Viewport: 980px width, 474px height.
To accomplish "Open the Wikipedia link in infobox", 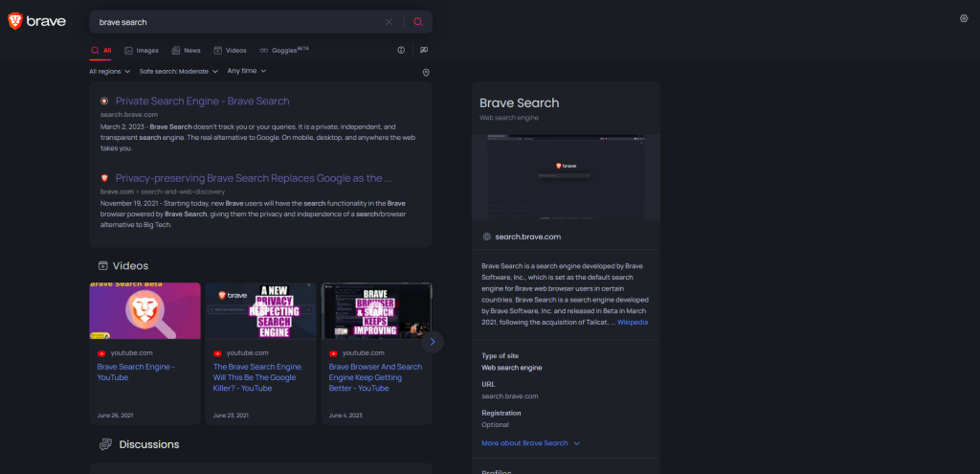I will click(633, 323).
